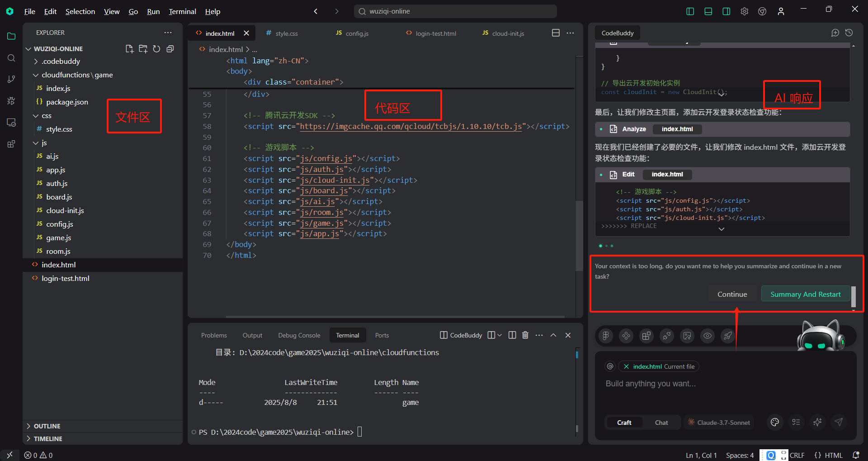Kill the terminal with trash icon
The height and width of the screenshot is (461, 868).
(525, 335)
